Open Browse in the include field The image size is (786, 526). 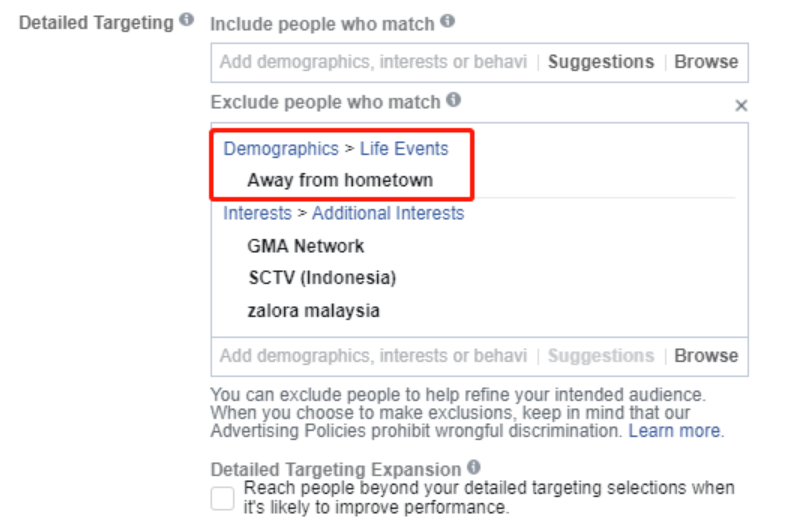point(706,62)
